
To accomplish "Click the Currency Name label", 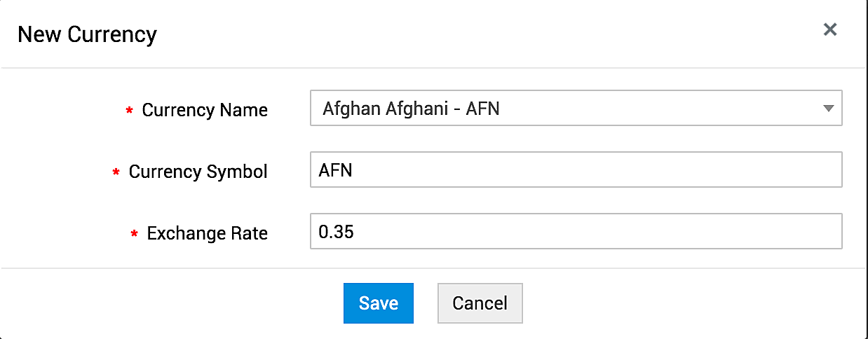I will [205, 110].
